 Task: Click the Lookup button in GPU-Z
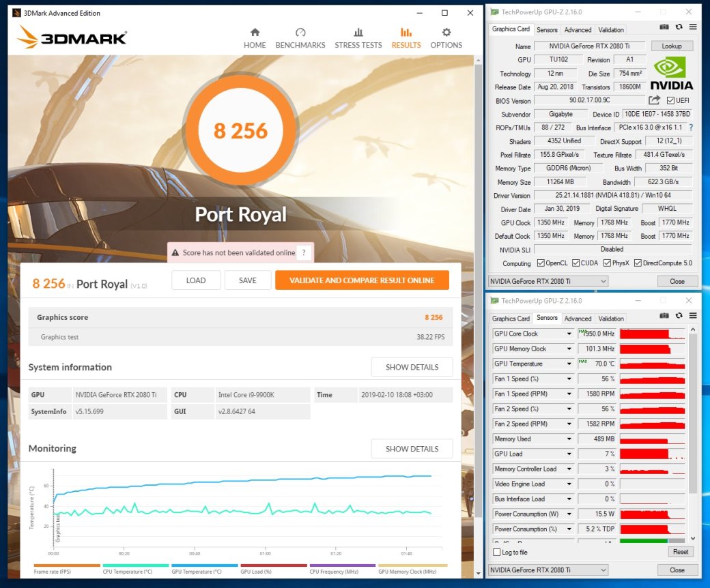click(x=672, y=46)
